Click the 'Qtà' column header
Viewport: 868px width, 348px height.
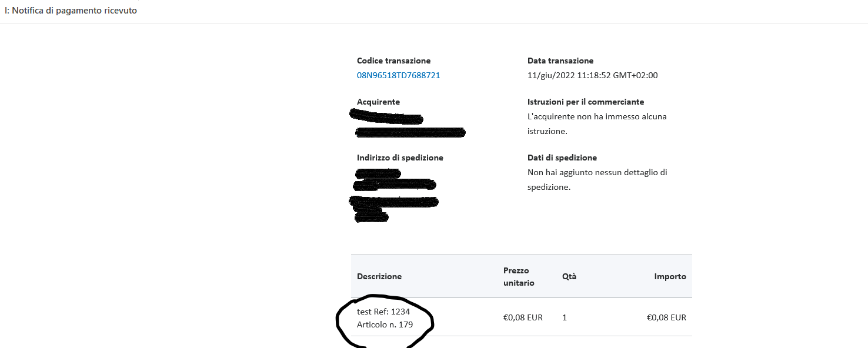(x=569, y=276)
